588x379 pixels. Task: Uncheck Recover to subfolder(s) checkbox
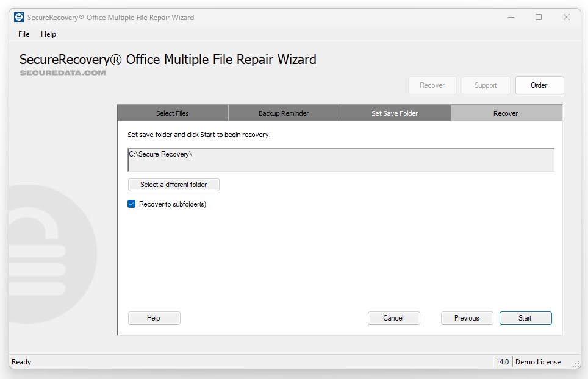click(x=131, y=204)
